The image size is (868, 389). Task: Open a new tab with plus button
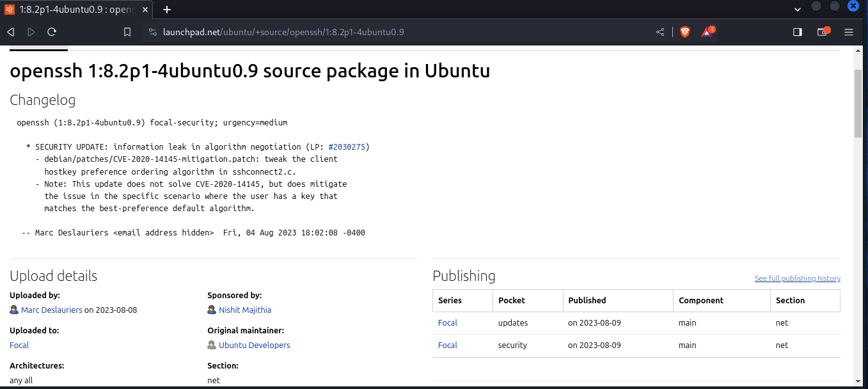tap(167, 10)
